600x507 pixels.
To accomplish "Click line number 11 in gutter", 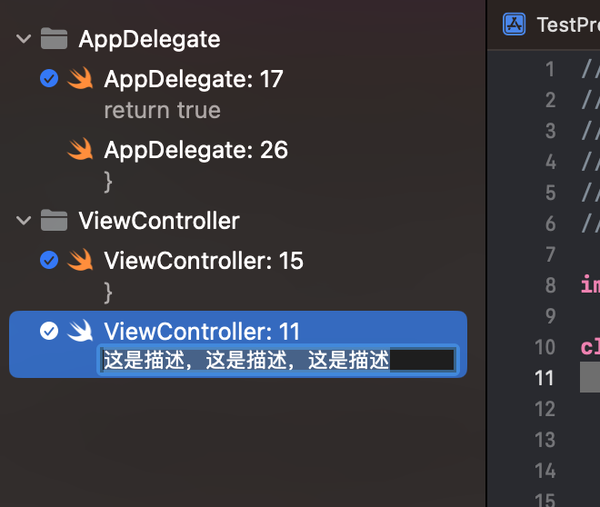I will (x=544, y=377).
